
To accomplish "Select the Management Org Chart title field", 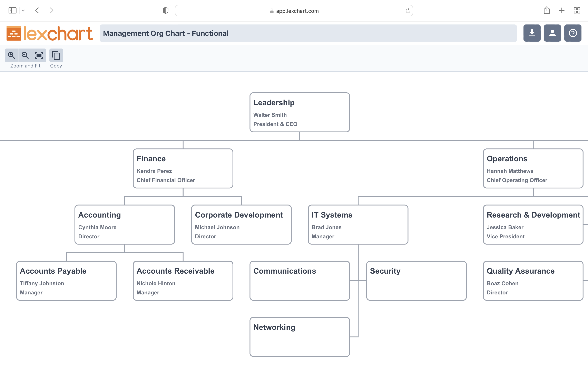I will tap(308, 33).
